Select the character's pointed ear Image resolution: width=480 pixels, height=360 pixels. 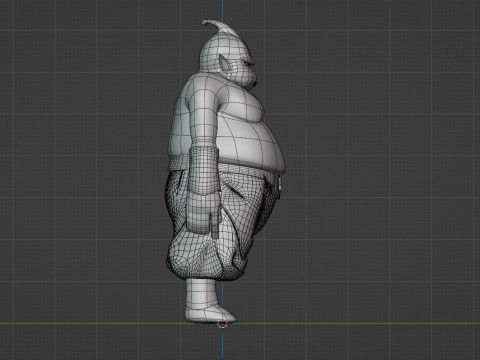(224, 63)
